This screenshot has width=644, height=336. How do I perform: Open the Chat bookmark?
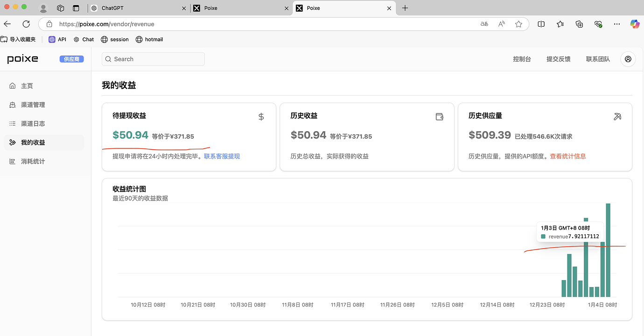[84, 40]
